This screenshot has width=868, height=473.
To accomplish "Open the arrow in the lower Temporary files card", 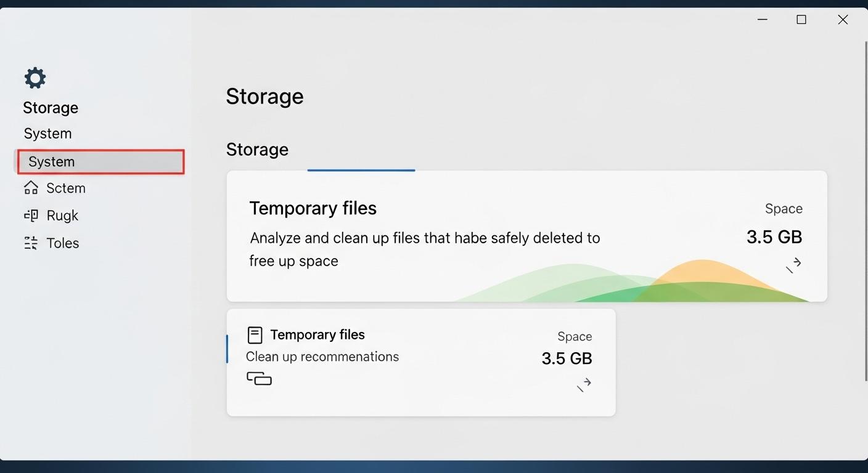I will pyautogui.click(x=584, y=384).
